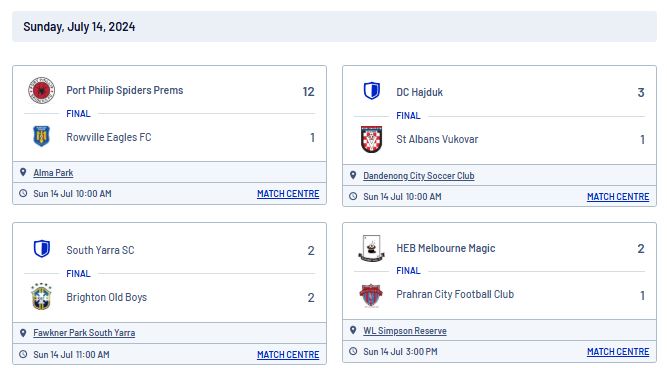This screenshot has width=667, height=368.
Task: Open Match Centre for HEB Melbourne Magic match
Action: tap(618, 351)
